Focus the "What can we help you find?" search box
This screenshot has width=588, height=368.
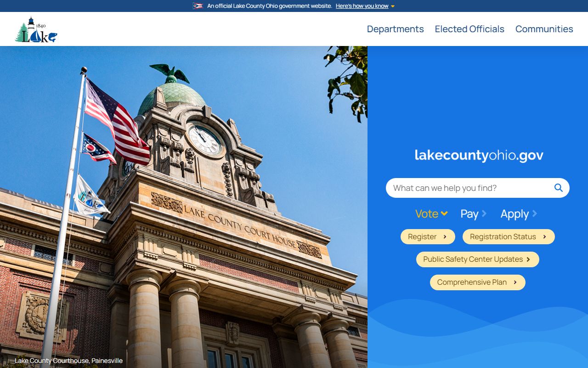pos(469,188)
